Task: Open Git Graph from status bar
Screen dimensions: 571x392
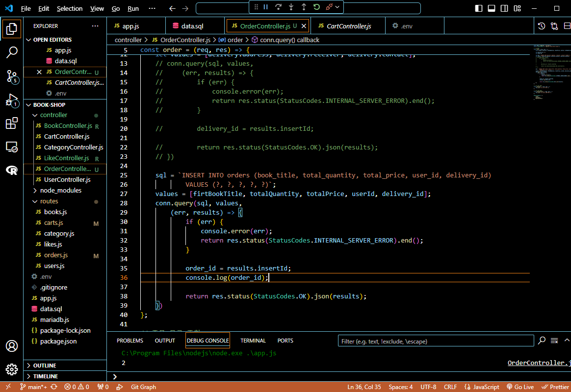Action: click(143, 387)
